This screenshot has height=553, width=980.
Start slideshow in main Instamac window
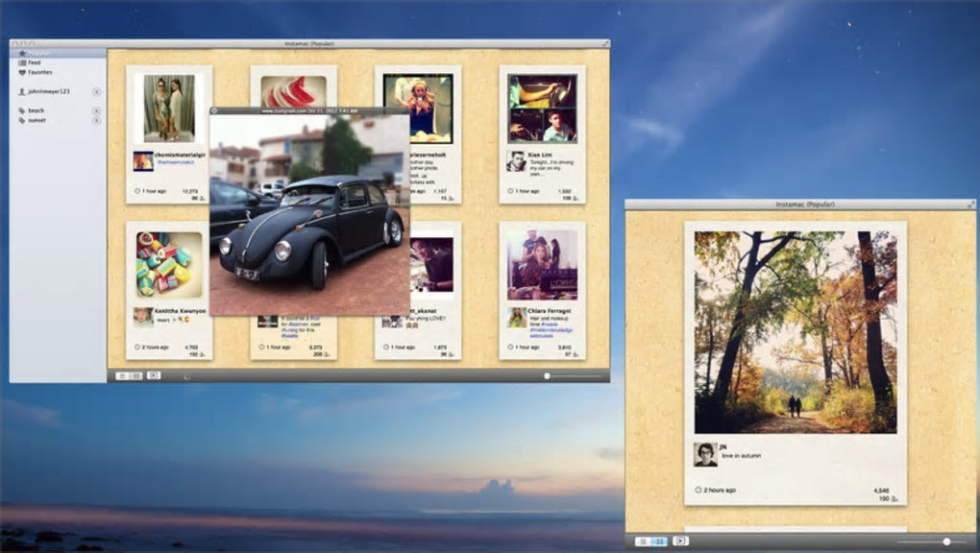[154, 375]
